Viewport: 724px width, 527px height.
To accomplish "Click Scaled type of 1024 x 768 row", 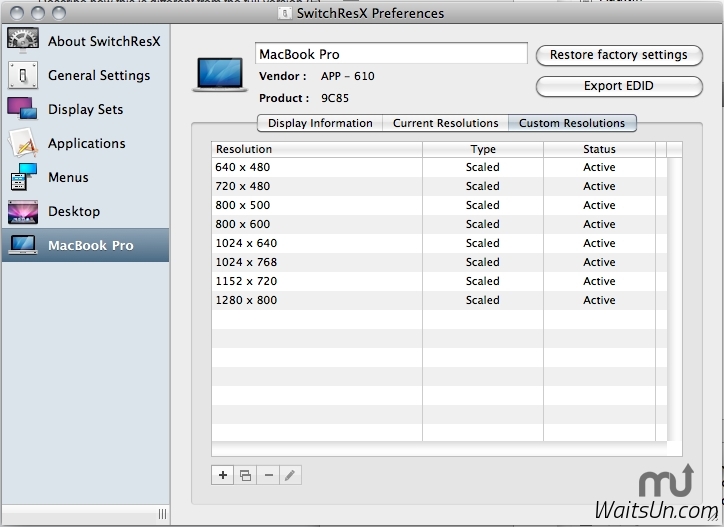I will click(483, 262).
